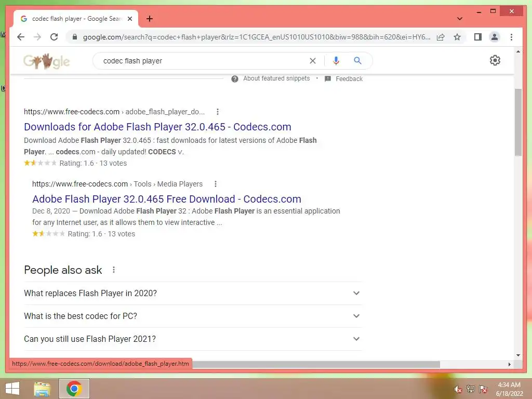Click the address bar URL
This screenshot has width=532, height=399.
coord(257,37)
